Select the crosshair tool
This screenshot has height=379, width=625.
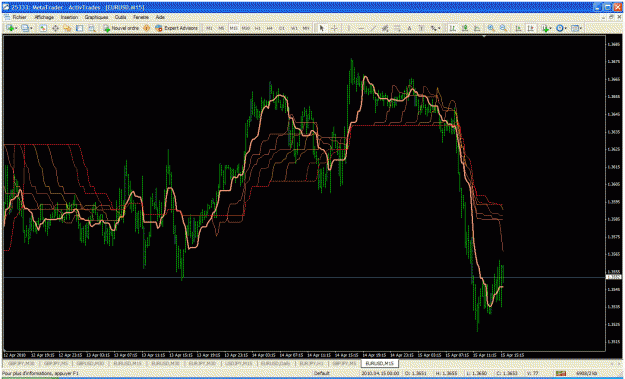[x=334, y=28]
